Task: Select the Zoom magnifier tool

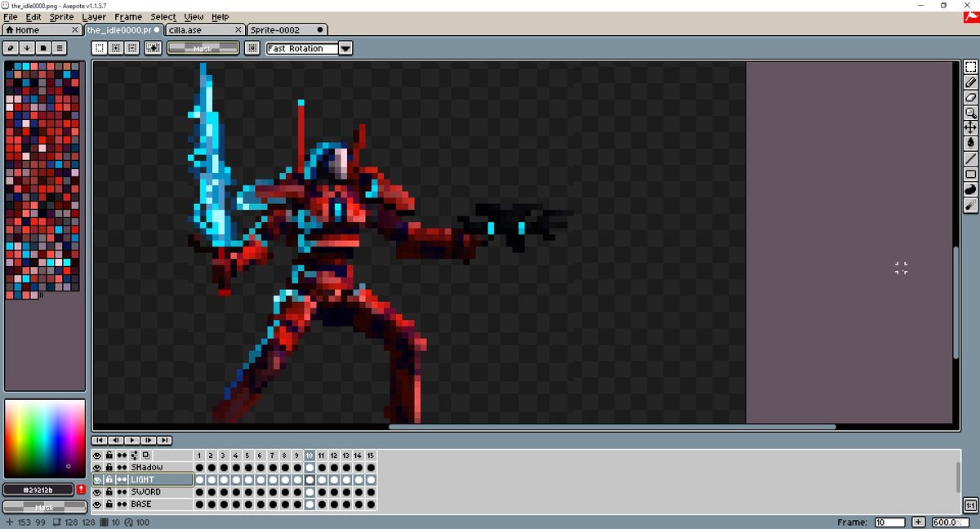Action: (970, 113)
